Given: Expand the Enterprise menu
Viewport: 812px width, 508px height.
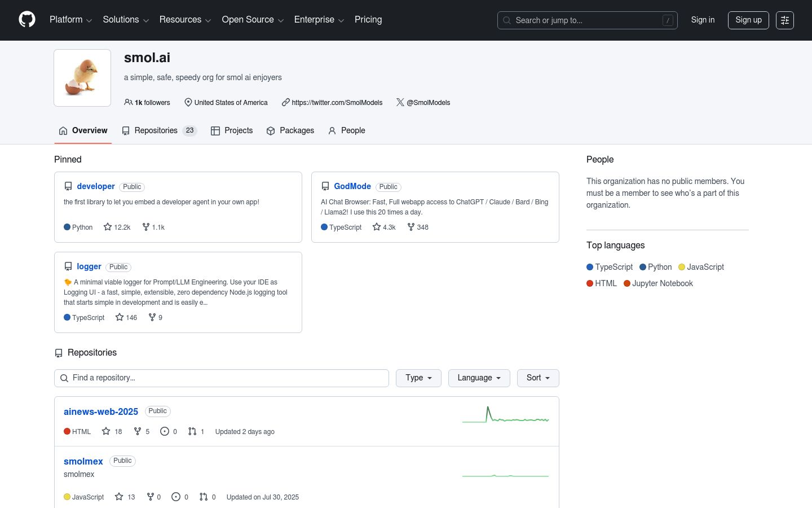Looking at the screenshot, I should 319,20.
